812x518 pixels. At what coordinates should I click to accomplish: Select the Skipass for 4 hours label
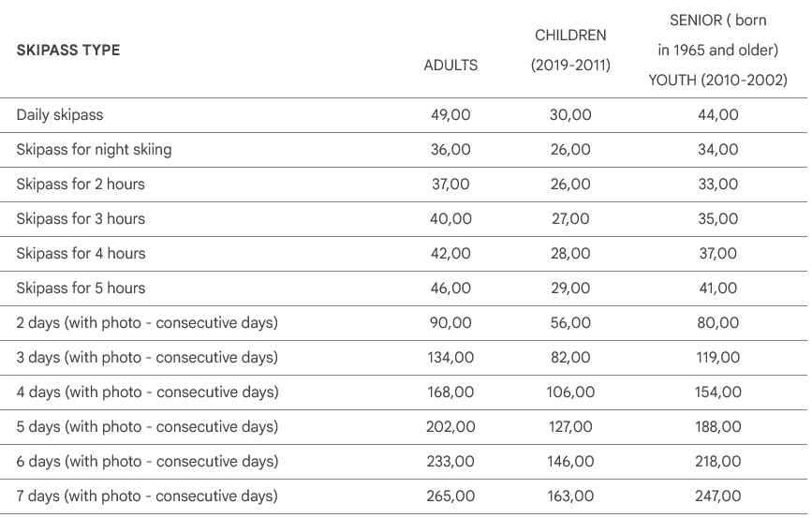[x=81, y=254]
